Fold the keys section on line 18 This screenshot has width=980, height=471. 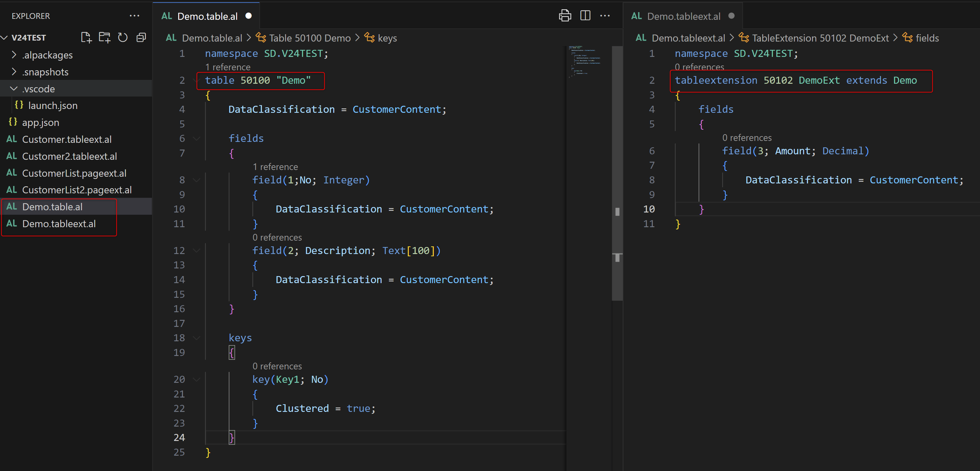point(197,337)
